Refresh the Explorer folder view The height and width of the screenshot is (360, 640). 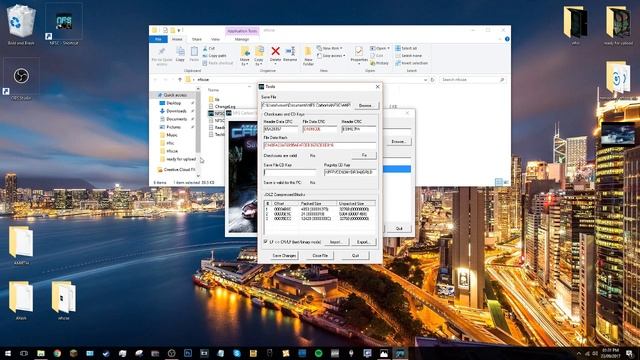pos(433,80)
